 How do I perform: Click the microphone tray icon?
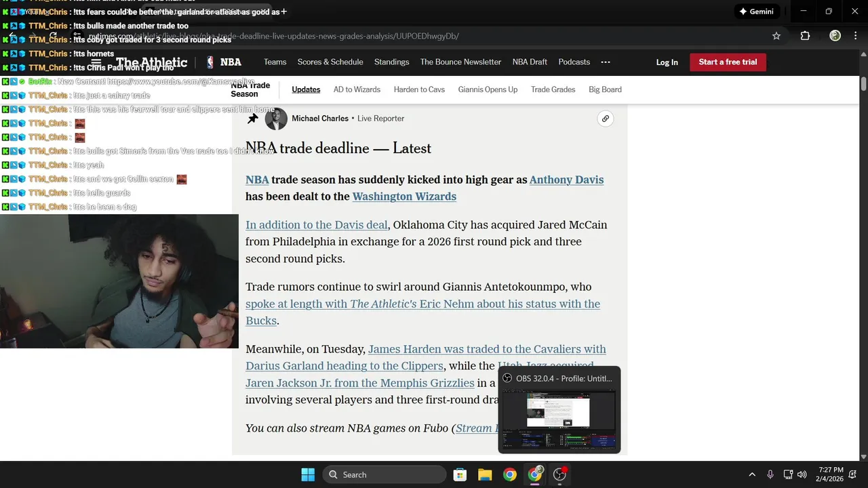(770, 474)
